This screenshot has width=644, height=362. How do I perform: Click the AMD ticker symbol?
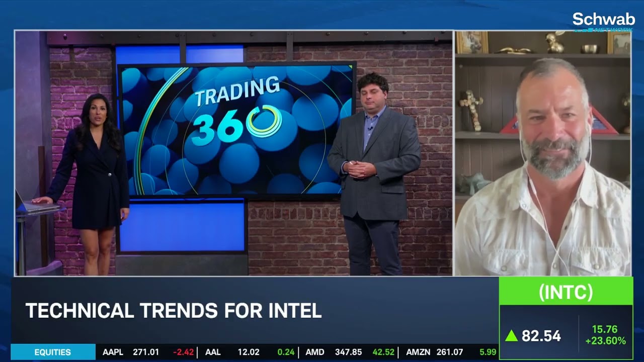(315, 352)
